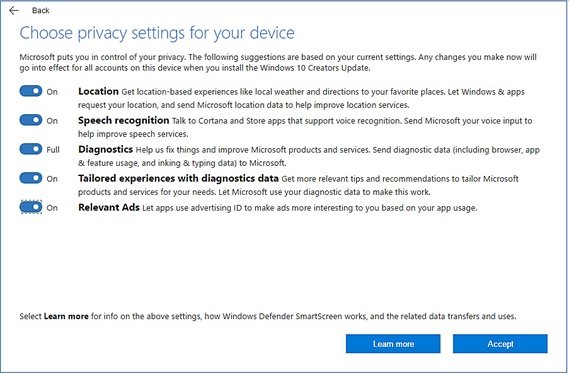The image size is (569, 374).
Task: Click the Accept button
Action: tap(500, 344)
